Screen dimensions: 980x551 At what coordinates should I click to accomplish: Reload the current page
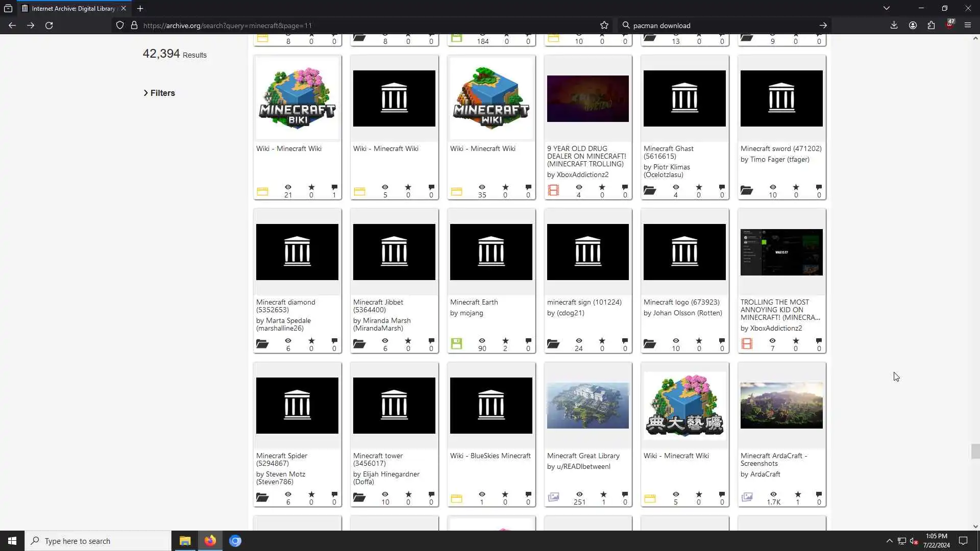point(49,26)
